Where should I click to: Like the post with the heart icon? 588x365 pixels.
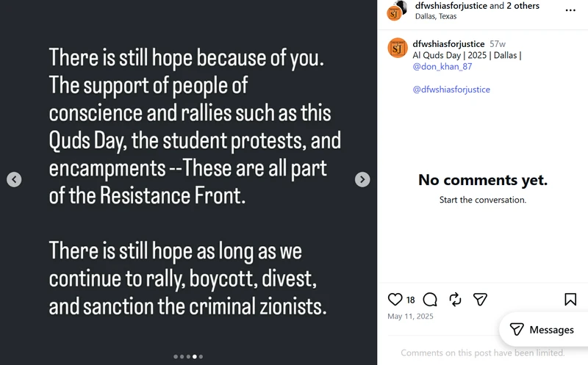(x=395, y=300)
